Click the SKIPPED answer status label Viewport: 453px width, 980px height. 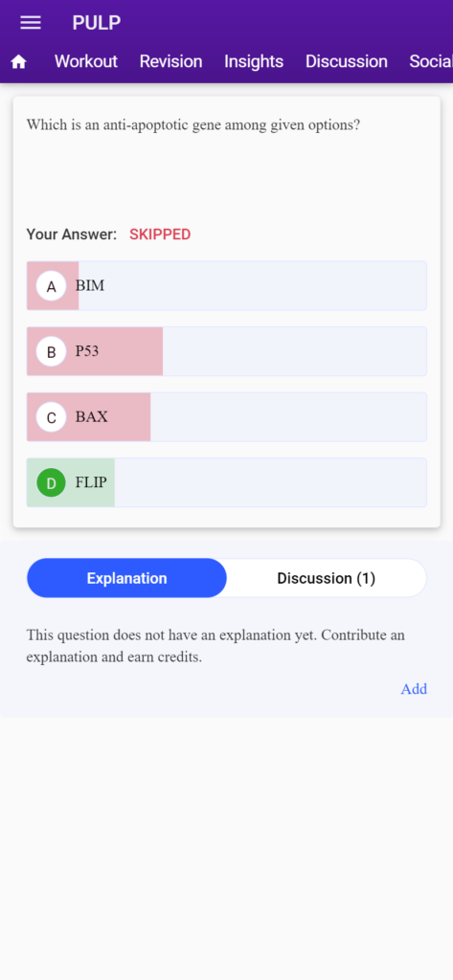coord(160,234)
